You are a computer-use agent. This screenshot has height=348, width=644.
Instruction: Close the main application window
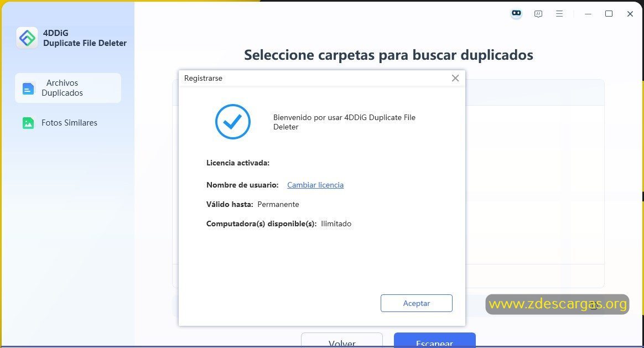tap(630, 14)
